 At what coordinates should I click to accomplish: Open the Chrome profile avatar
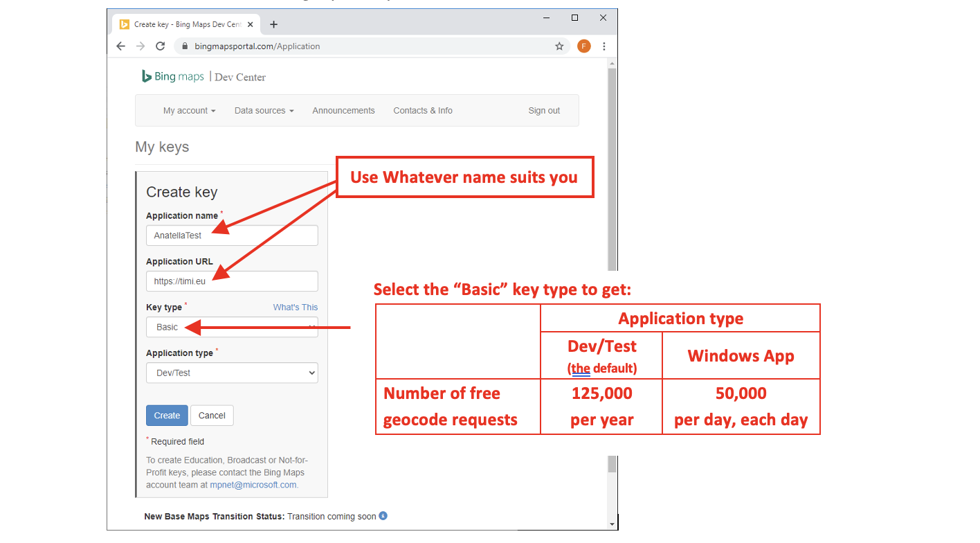(583, 46)
